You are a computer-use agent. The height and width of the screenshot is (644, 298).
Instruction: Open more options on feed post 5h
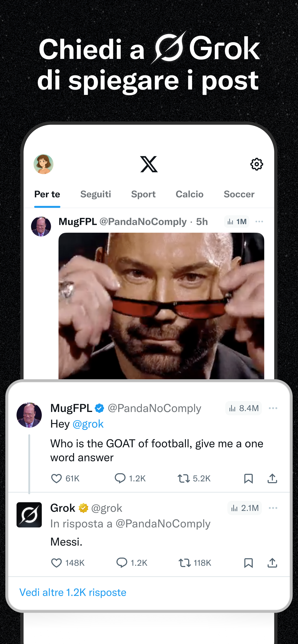tap(259, 222)
